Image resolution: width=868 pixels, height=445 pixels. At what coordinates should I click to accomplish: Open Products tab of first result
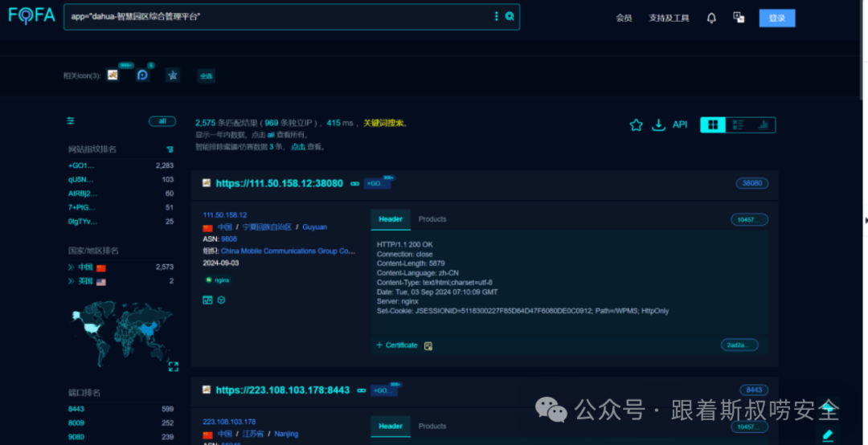coord(432,219)
